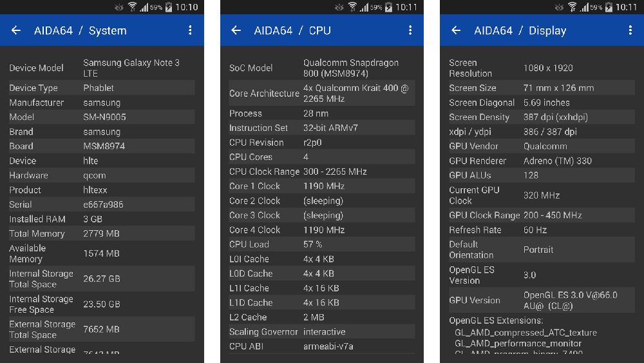
Task: Select extension 'GL_AMD_compressed_ATC_texture'
Action: (x=526, y=333)
